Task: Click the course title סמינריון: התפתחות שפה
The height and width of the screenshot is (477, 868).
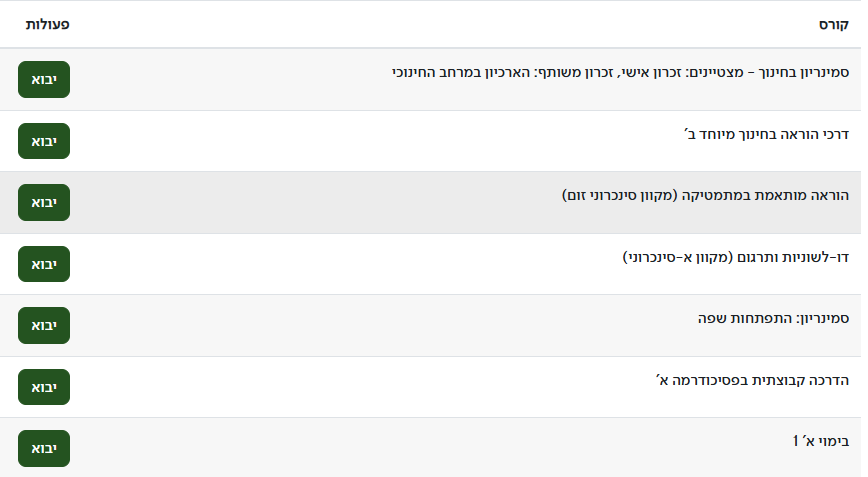Action: click(774, 319)
